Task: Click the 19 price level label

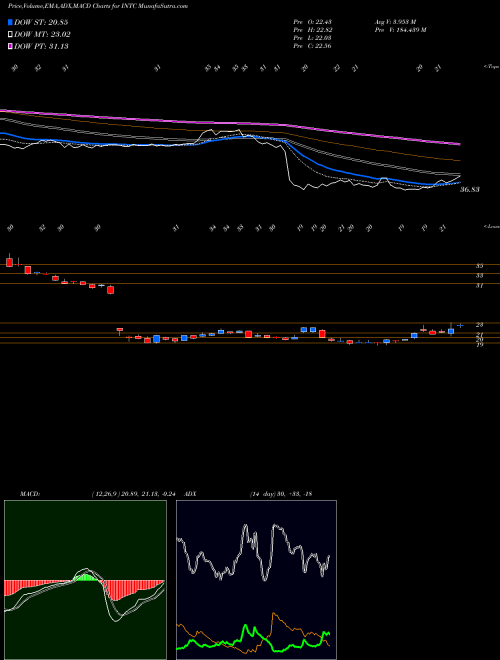Action: (479, 344)
